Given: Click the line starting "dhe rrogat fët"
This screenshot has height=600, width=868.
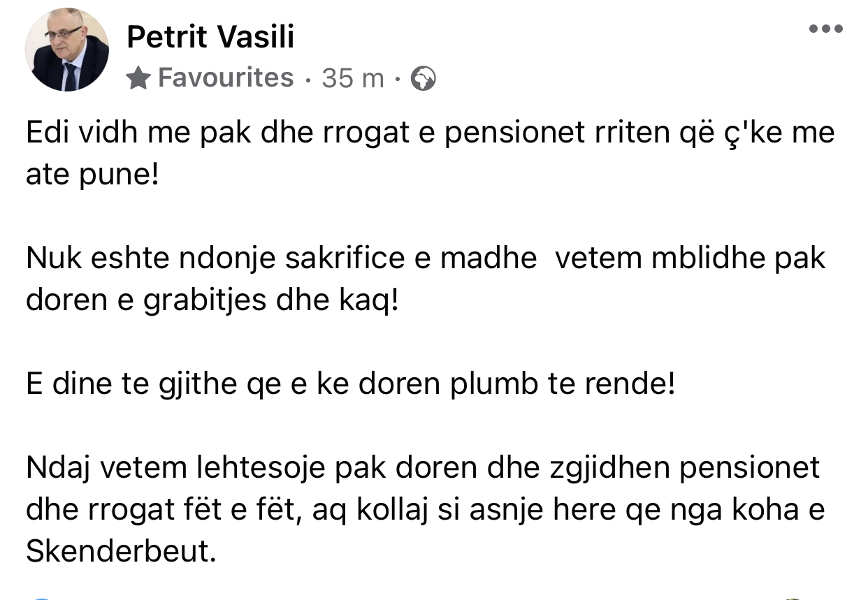Looking at the screenshot, I should 425,509.
